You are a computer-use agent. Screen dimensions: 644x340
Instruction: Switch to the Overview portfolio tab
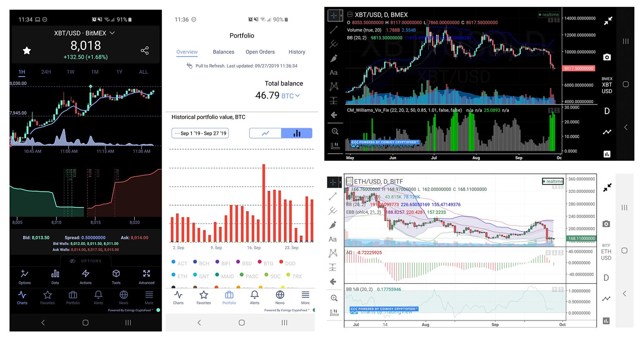187,52
